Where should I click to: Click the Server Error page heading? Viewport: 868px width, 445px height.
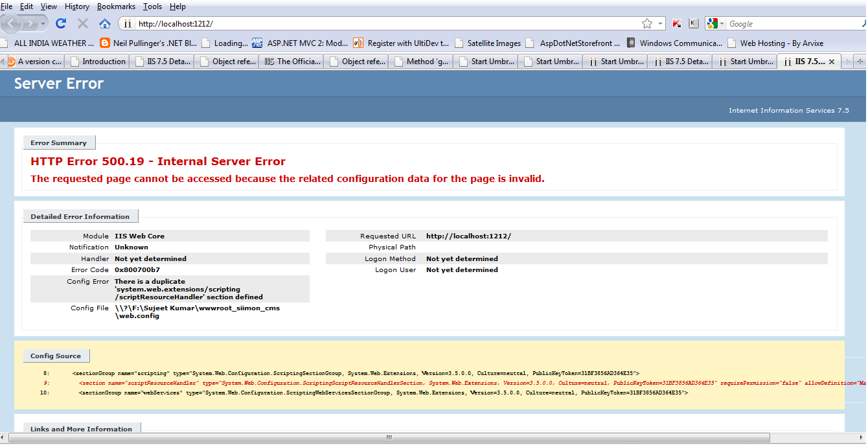point(59,84)
